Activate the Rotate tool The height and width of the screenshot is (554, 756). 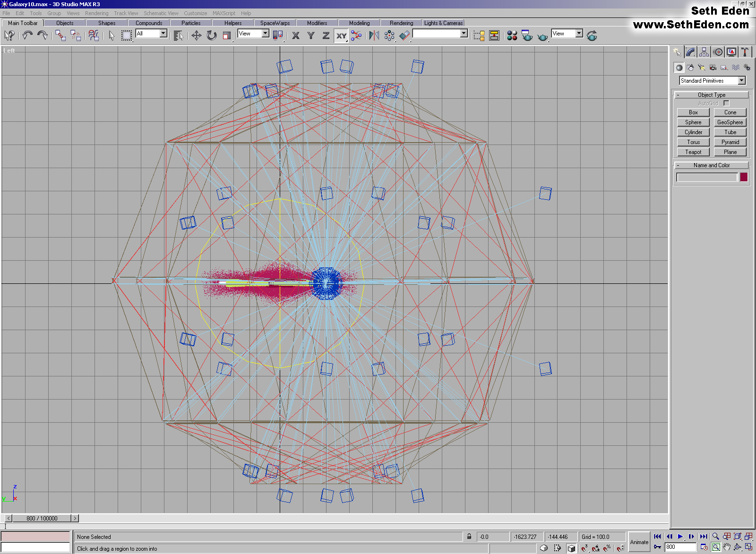click(212, 36)
